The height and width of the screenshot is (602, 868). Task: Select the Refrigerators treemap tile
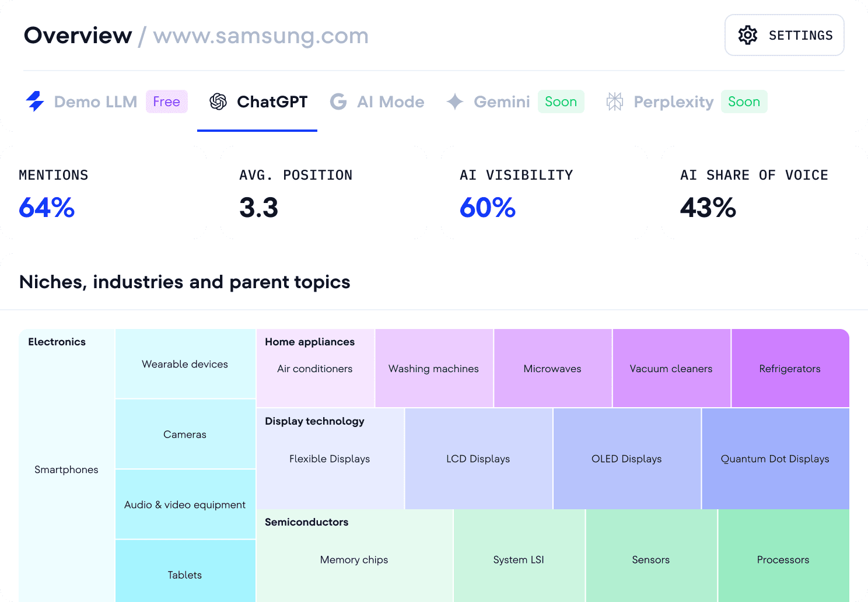pyautogui.click(x=790, y=368)
